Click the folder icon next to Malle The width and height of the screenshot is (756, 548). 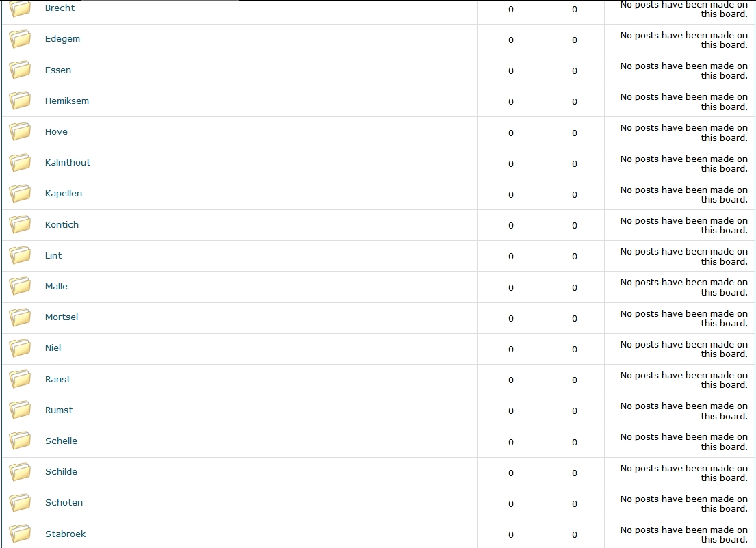point(21,287)
